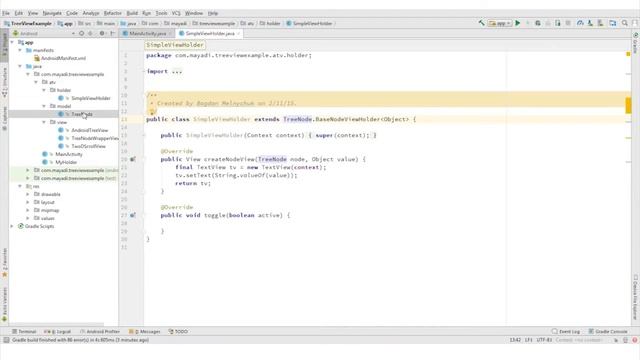The width and height of the screenshot is (640, 360).
Task: Select AndroidTreeView in the project tree
Action: pos(83,130)
